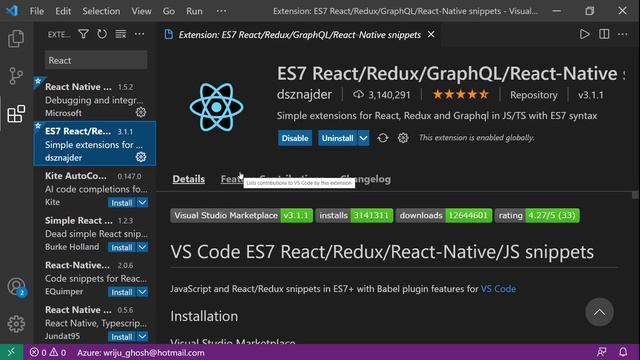The image size is (640, 360).
Task: Refresh the extensions list
Action: 102,34
